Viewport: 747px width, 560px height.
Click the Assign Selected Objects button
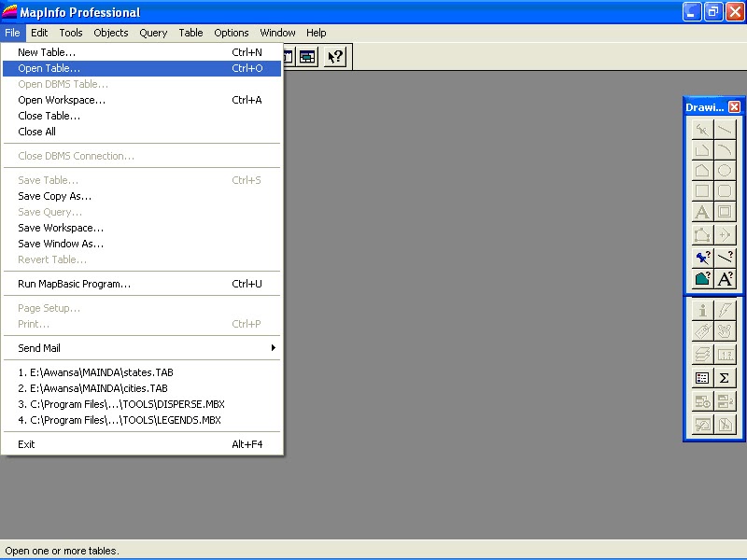pos(725,401)
